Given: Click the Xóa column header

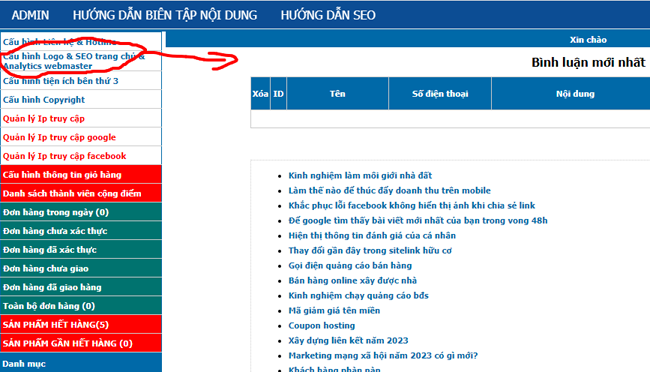Looking at the screenshot, I should point(260,94).
